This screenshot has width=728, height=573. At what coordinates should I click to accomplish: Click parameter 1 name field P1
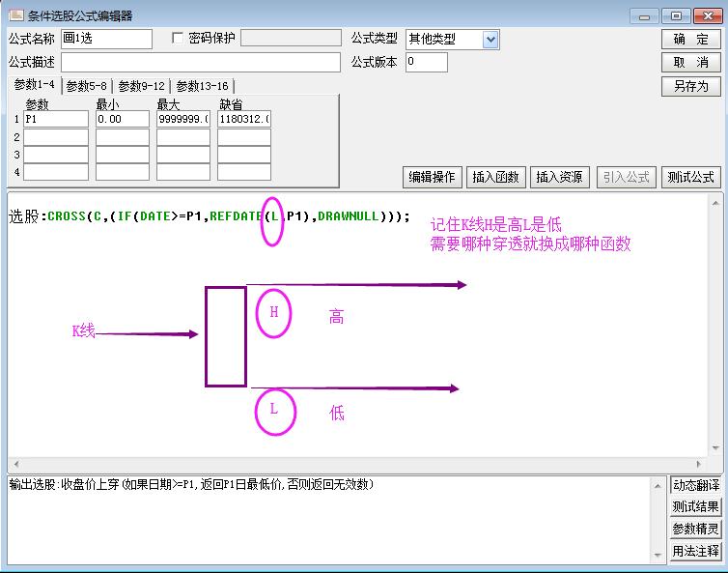56,119
